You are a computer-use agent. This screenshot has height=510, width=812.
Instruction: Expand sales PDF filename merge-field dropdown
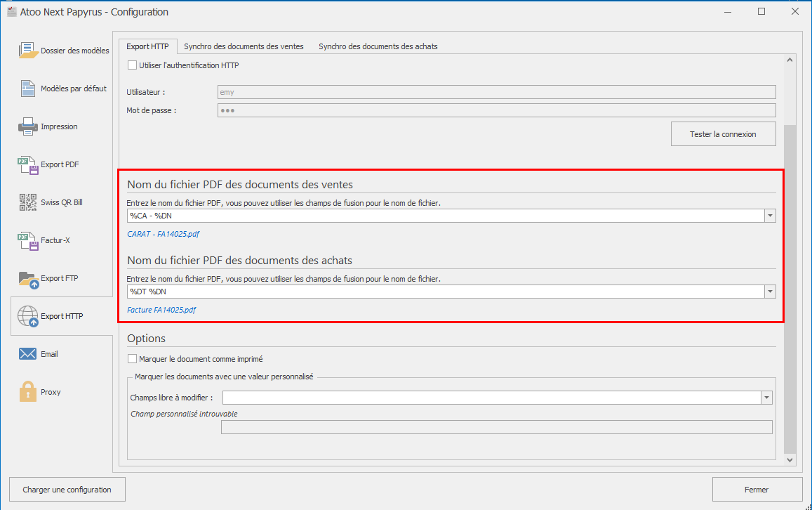pyautogui.click(x=770, y=216)
